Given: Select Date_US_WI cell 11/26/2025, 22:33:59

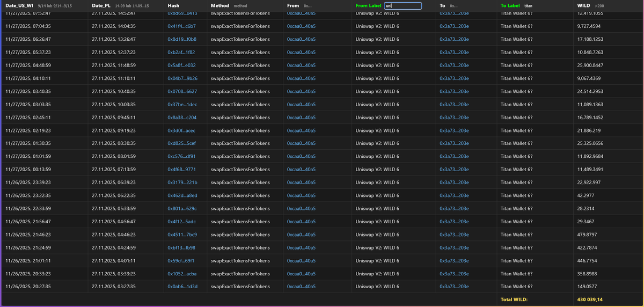Looking at the screenshot, I should [28, 208].
